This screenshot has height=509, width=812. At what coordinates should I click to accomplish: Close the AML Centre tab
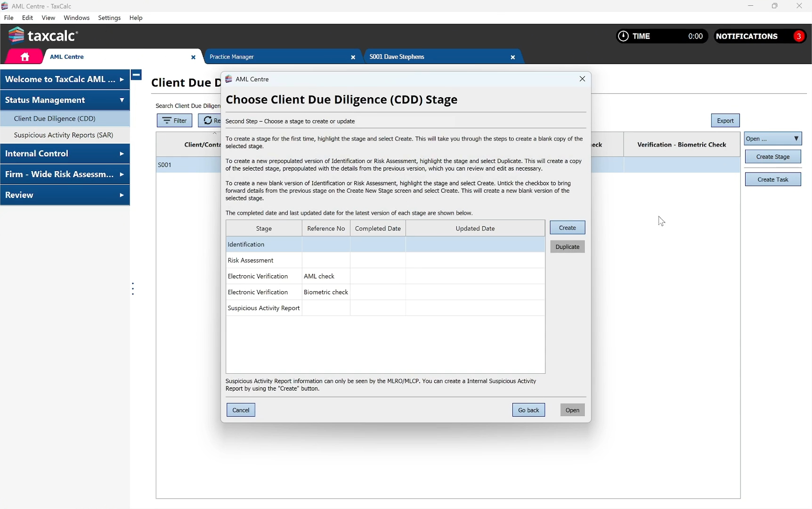click(193, 57)
